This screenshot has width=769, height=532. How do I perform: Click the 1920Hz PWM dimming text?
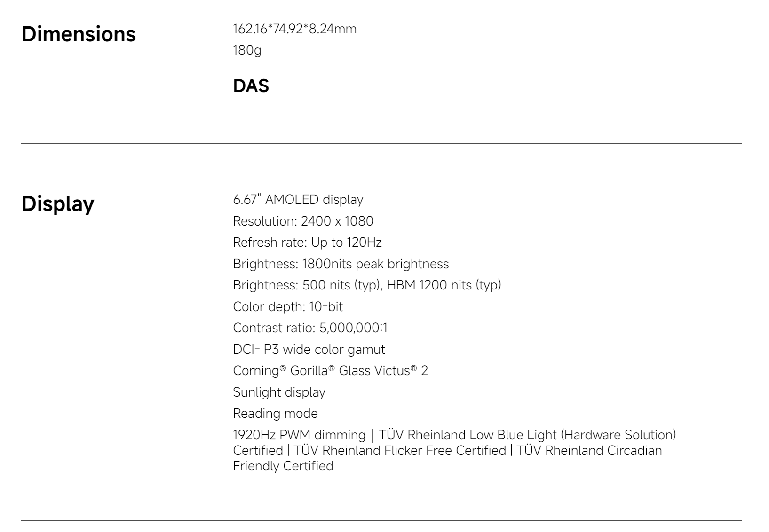[299, 435]
